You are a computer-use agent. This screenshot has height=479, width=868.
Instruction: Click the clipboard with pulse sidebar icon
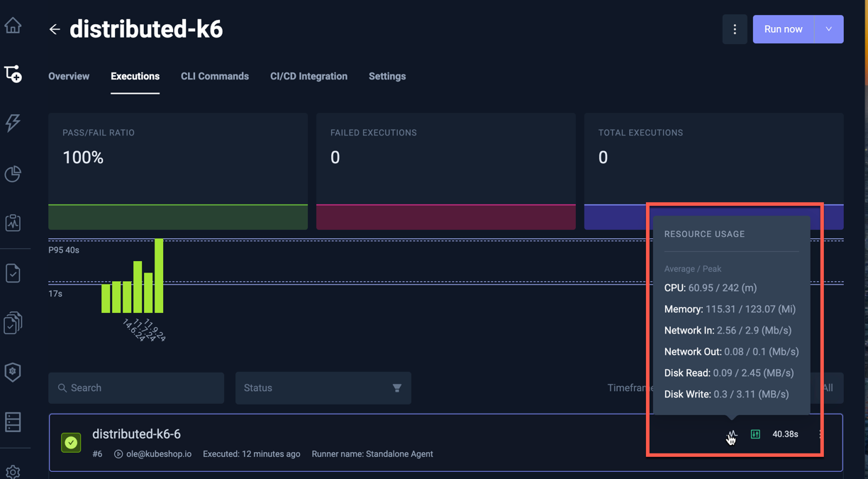(x=13, y=223)
